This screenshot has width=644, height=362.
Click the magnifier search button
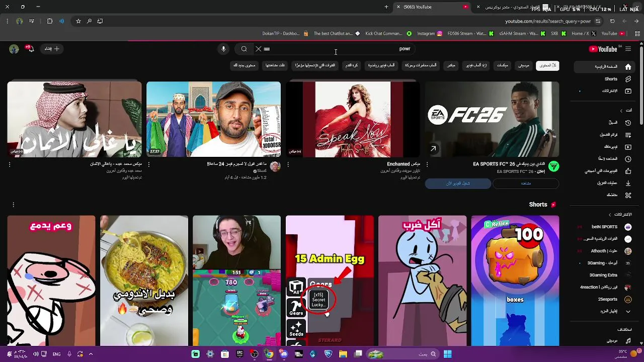244,49
